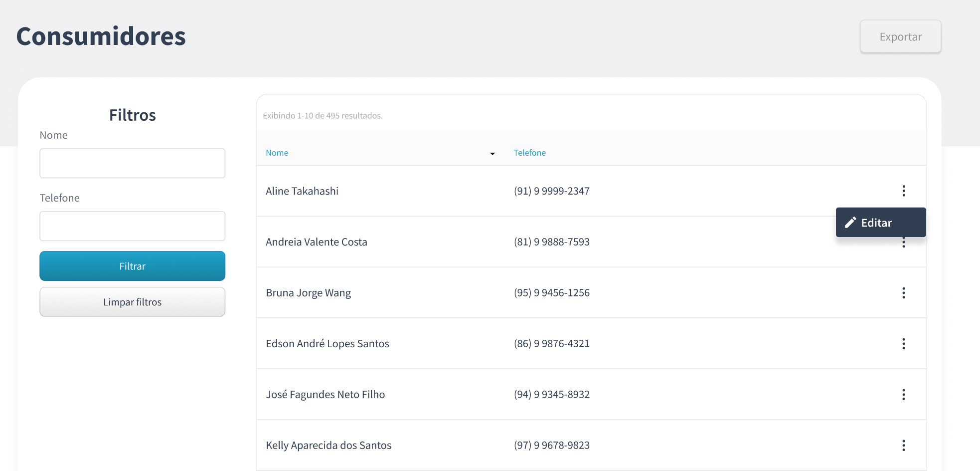Sort the table by Nome header
The height and width of the screenshot is (471, 980).
click(x=277, y=153)
